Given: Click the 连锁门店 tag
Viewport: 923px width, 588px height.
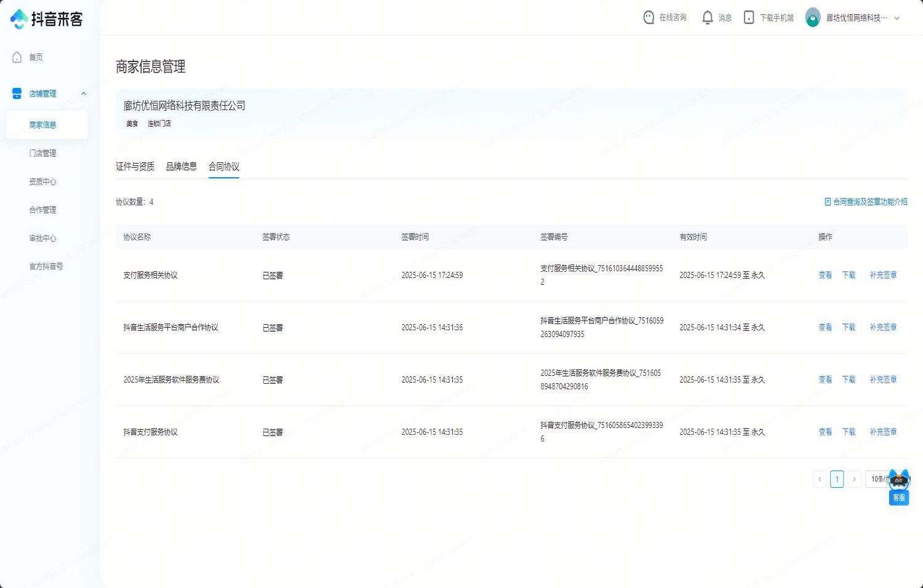Looking at the screenshot, I should 159,124.
